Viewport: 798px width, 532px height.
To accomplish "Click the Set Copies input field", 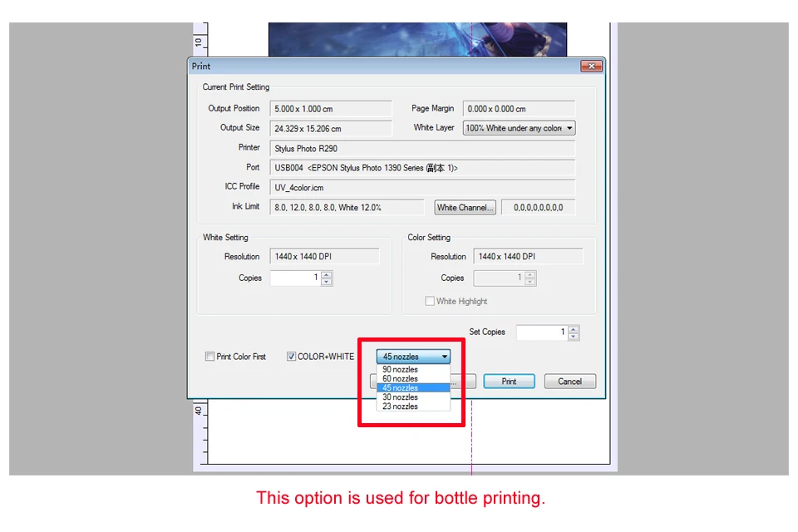I will pos(541,332).
